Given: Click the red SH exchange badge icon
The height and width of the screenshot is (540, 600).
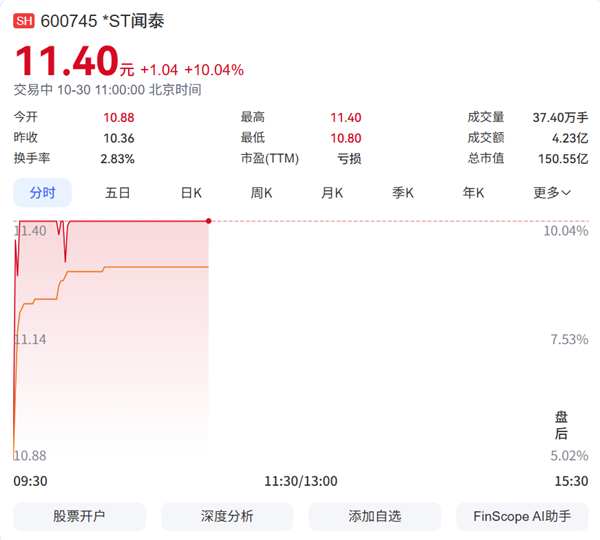Looking at the screenshot, I should 24,21.
